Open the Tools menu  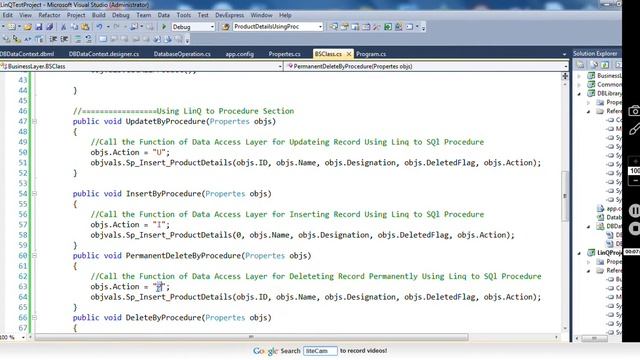[x=184, y=15]
